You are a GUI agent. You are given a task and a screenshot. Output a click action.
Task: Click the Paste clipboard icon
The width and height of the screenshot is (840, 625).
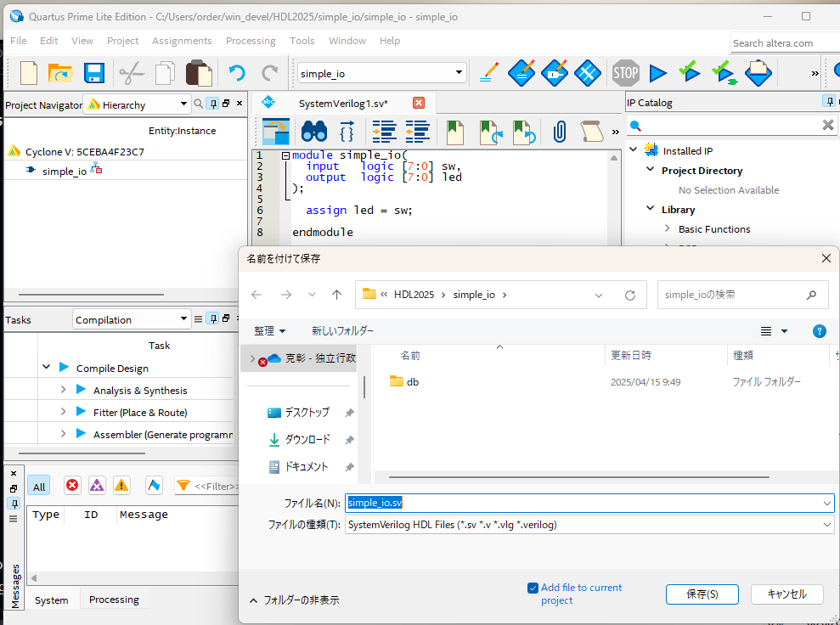pos(199,73)
